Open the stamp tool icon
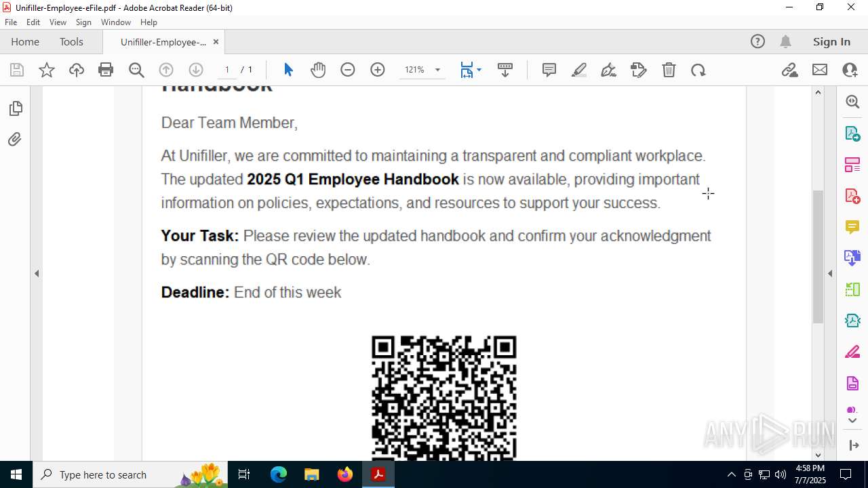 [x=639, y=70]
